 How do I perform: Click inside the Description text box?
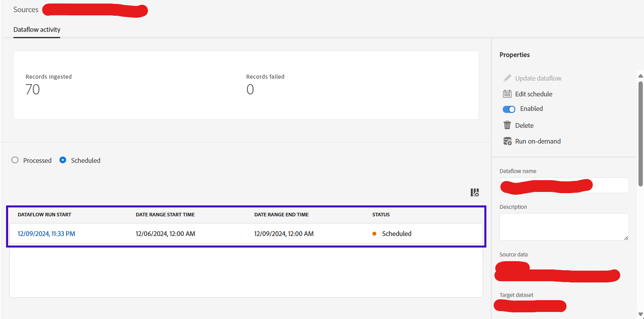564,227
